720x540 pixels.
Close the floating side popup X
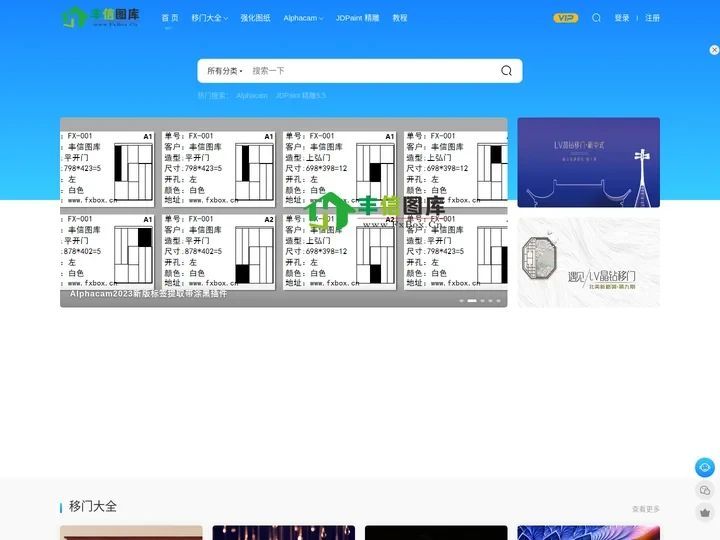[714, 50]
